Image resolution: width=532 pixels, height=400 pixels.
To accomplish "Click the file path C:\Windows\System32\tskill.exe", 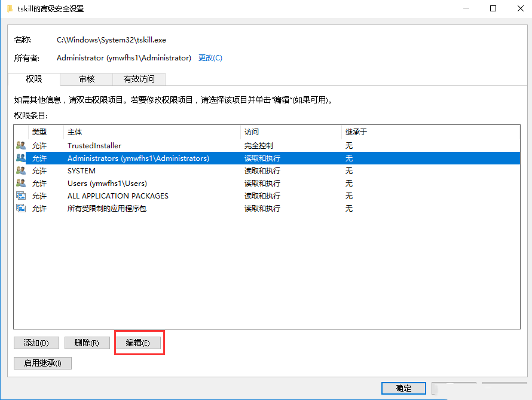I will click(x=111, y=39).
